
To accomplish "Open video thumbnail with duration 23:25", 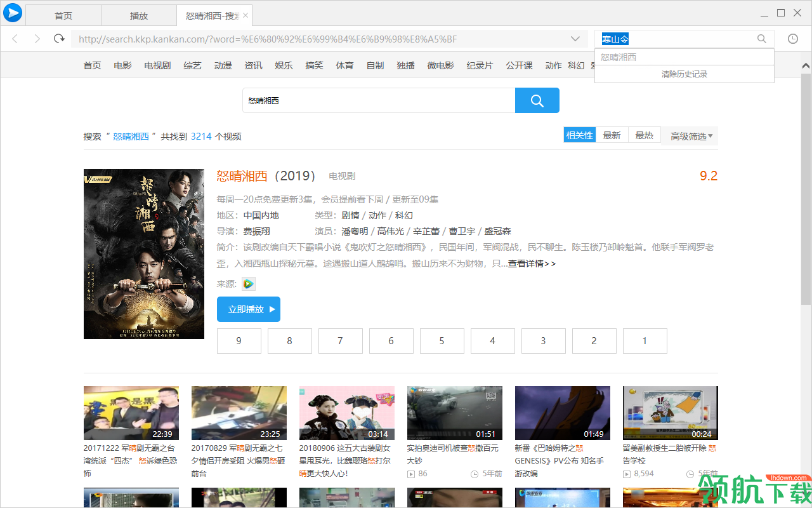I will click(239, 413).
